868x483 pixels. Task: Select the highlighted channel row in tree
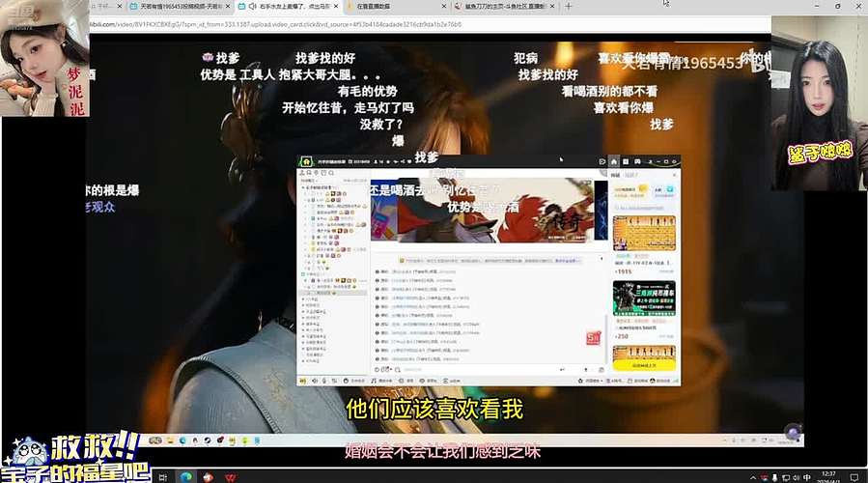click(x=334, y=293)
